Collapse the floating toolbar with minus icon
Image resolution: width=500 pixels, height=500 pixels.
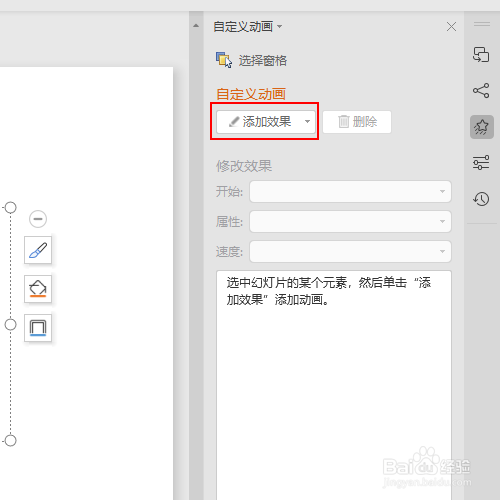(x=38, y=219)
